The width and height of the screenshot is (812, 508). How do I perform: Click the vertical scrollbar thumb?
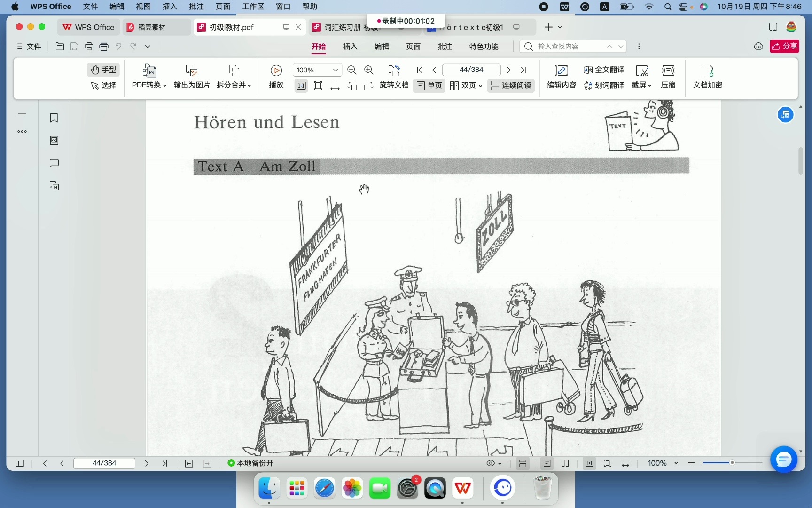[x=801, y=161]
